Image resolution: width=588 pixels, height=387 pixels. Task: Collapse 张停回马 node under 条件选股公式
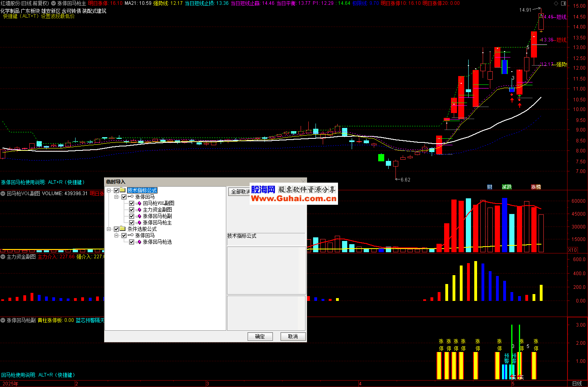117,235
